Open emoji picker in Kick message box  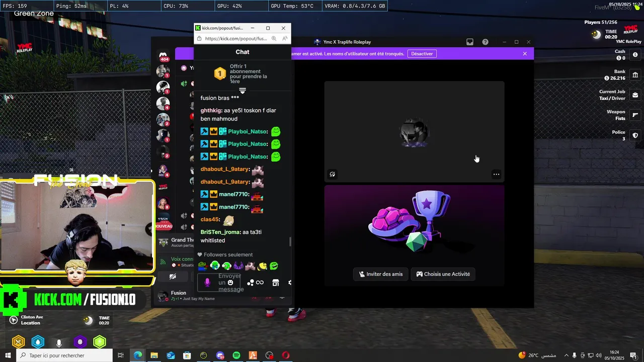(230, 283)
